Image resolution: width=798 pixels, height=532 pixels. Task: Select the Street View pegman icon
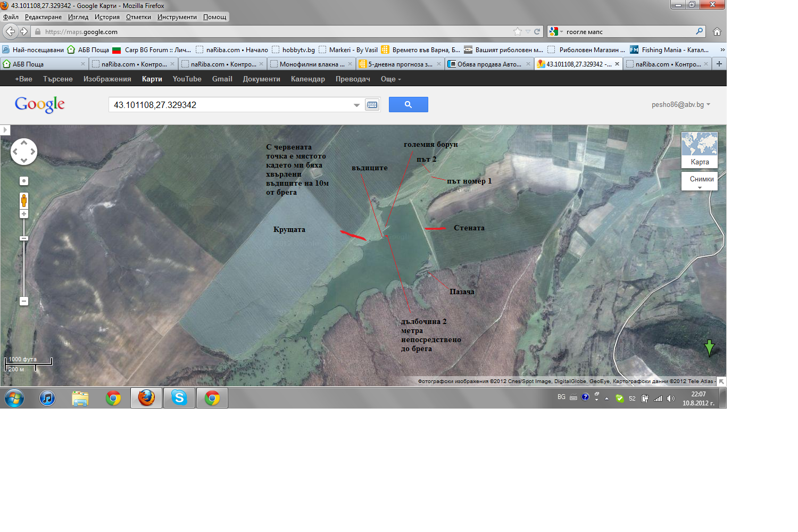click(x=24, y=201)
